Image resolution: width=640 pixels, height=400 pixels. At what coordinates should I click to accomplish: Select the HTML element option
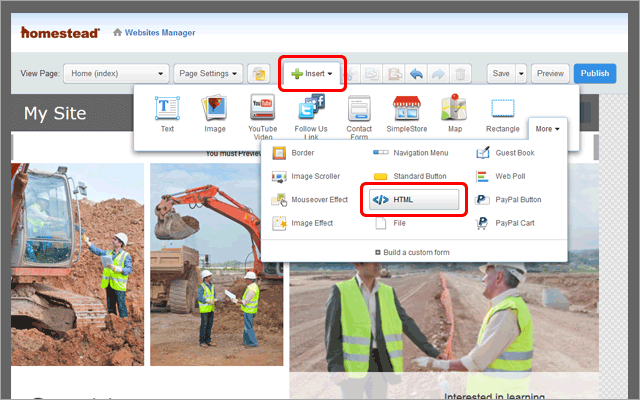point(414,200)
